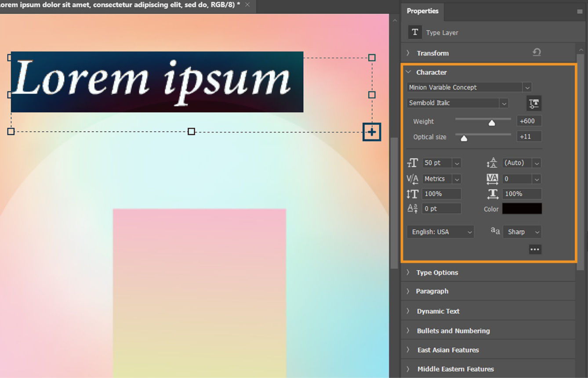Click the leading icon beside the (Auto) field
Viewport: 588px width, 378px height.
coord(492,162)
